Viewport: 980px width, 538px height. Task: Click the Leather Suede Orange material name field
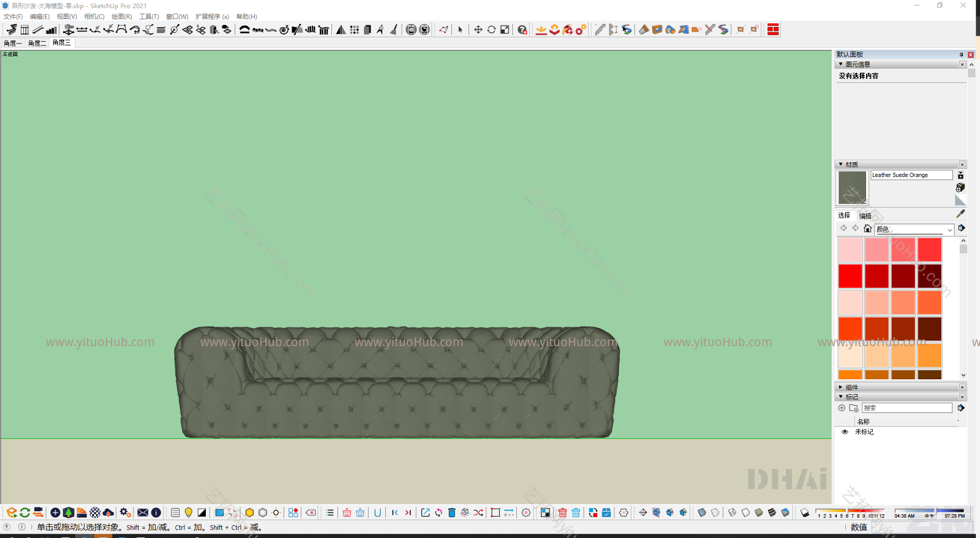coord(911,175)
